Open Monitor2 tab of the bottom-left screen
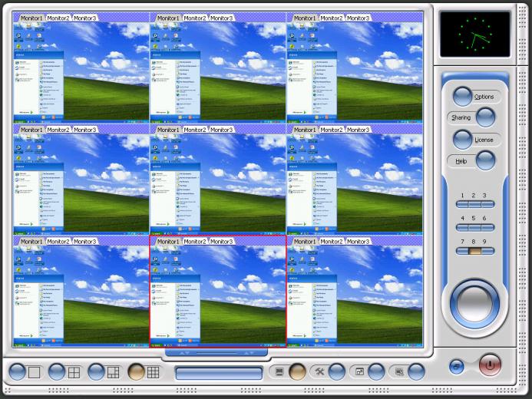The width and height of the screenshot is (532, 399). pos(58,242)
